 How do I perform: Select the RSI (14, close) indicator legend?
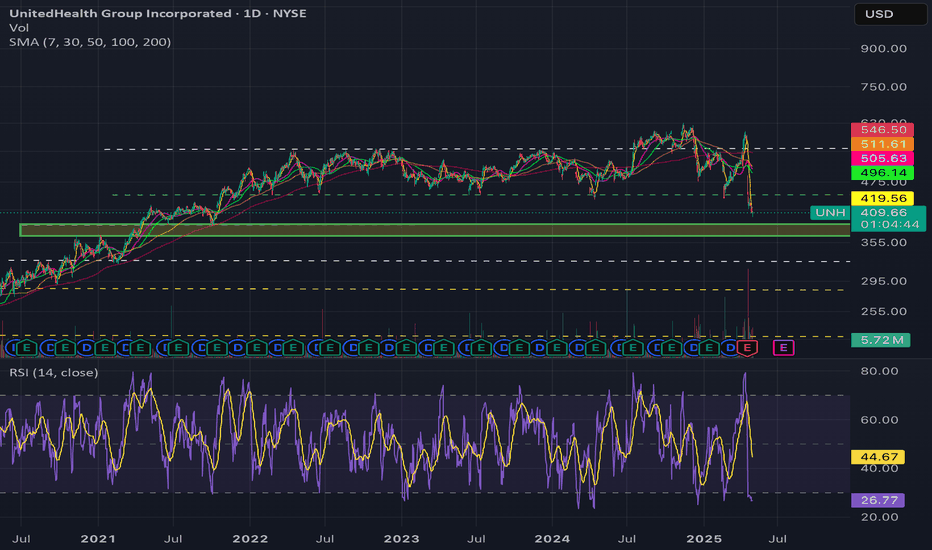[53, 372]
